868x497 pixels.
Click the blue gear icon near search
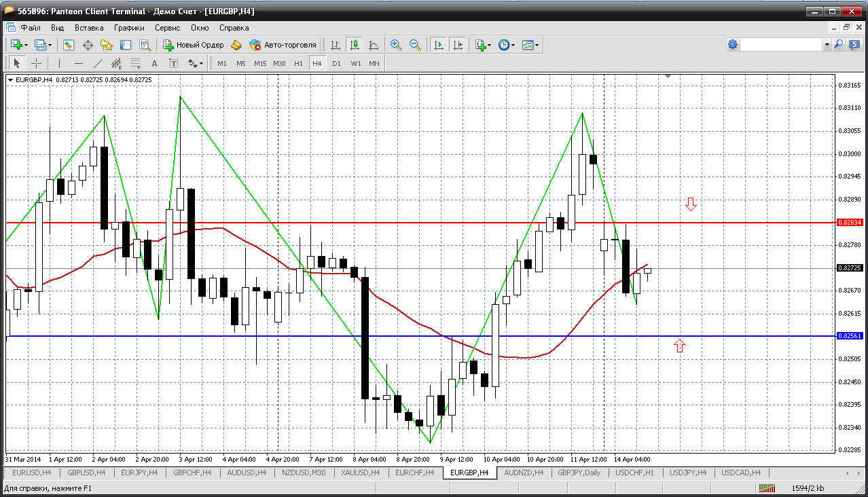tap(733, 45)
